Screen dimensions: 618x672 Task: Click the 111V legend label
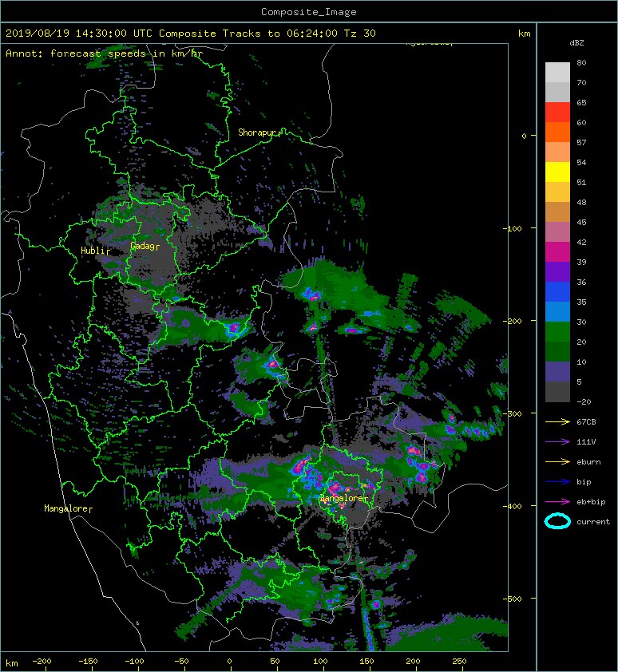click(586, 442)
